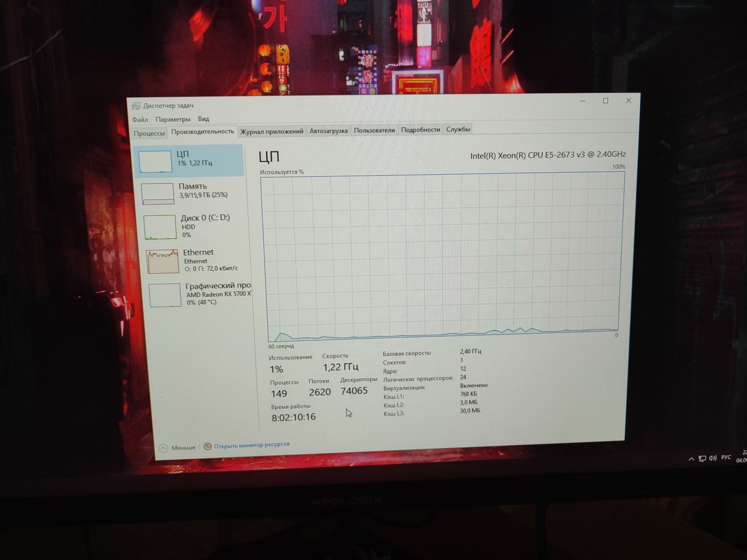Click the Потоки count 2620

pyautogui.click(x=320, y=392)
